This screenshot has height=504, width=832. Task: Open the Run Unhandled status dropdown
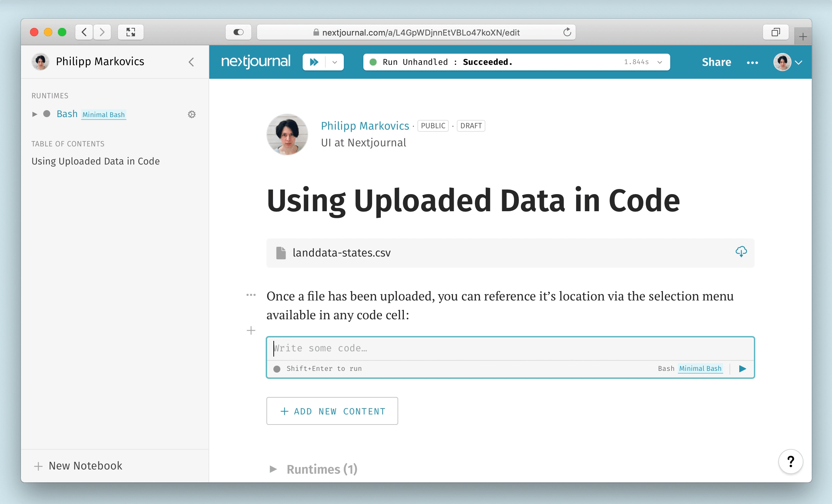coord(660,62)
